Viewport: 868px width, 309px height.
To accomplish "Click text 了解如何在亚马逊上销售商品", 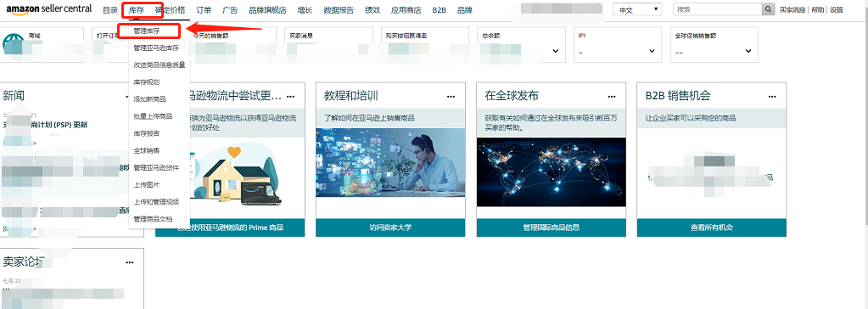I will (369, 118).
